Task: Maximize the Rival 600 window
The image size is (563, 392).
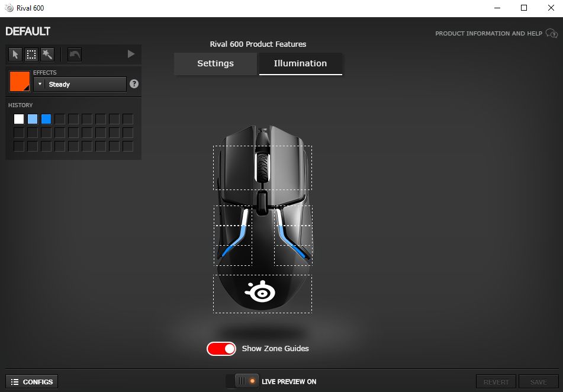Action: click(x=524, y=8)
